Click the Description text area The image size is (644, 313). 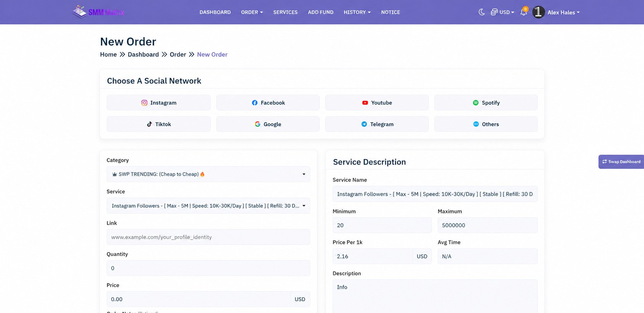pyautogui.click(x=435, y=296)
